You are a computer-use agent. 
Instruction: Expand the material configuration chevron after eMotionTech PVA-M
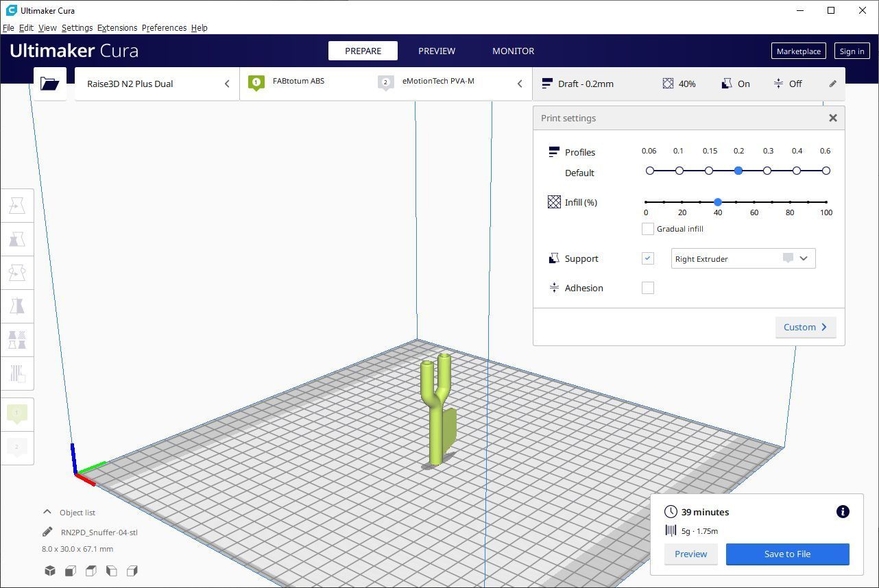click(x=520, y=84)
